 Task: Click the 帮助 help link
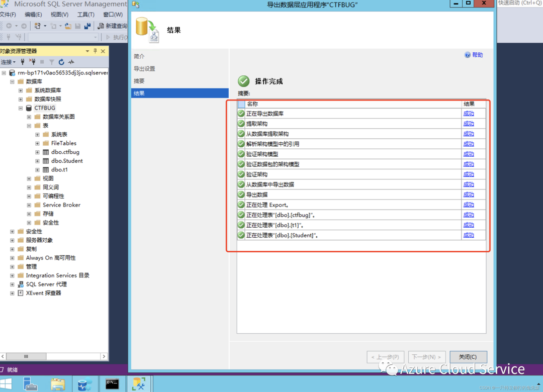[x=474, y=55]
